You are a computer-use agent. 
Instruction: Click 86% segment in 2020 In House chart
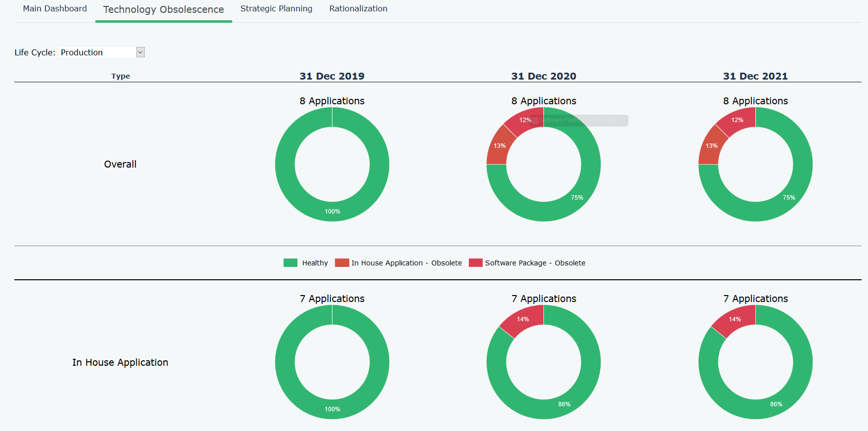pyautogui.click(x=564, y=404)
